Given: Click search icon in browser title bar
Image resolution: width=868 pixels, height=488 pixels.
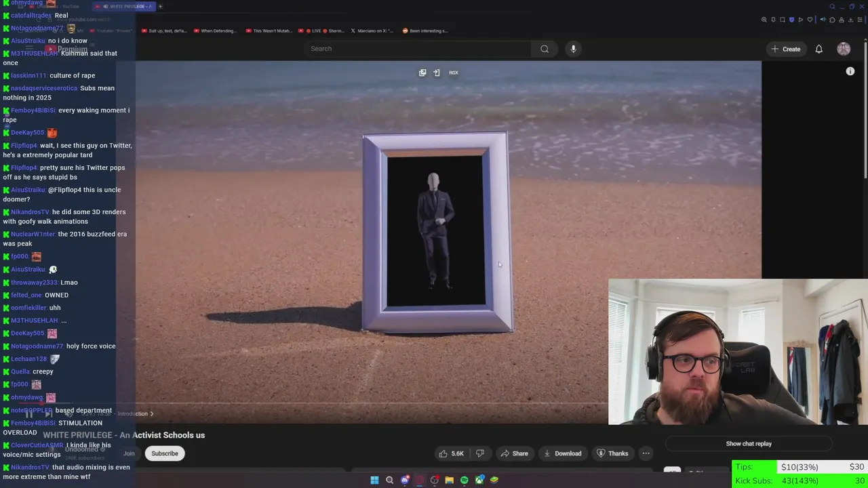Looking at the screenshot, I should pos(832,6).
